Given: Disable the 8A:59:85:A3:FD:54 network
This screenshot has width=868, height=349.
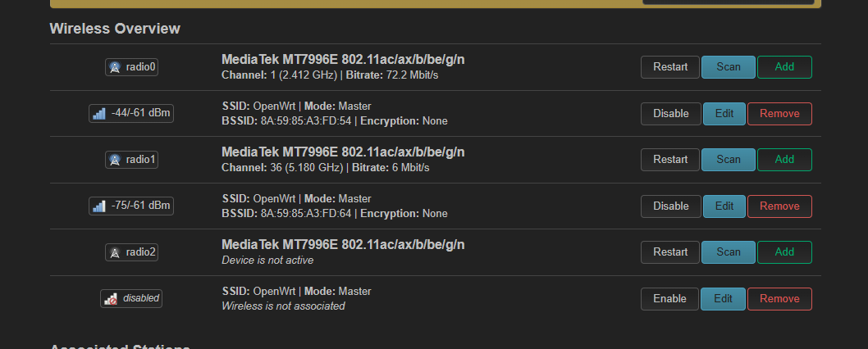Looking at the screenshot, I should pyautogui.click(x=671, y=113).
